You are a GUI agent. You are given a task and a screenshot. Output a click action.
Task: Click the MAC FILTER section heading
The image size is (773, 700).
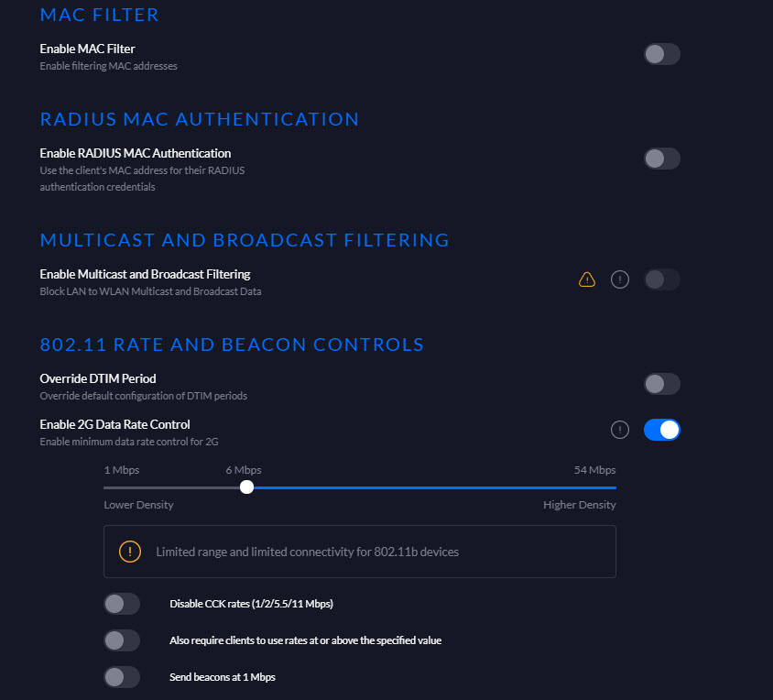tap(99, 15)
